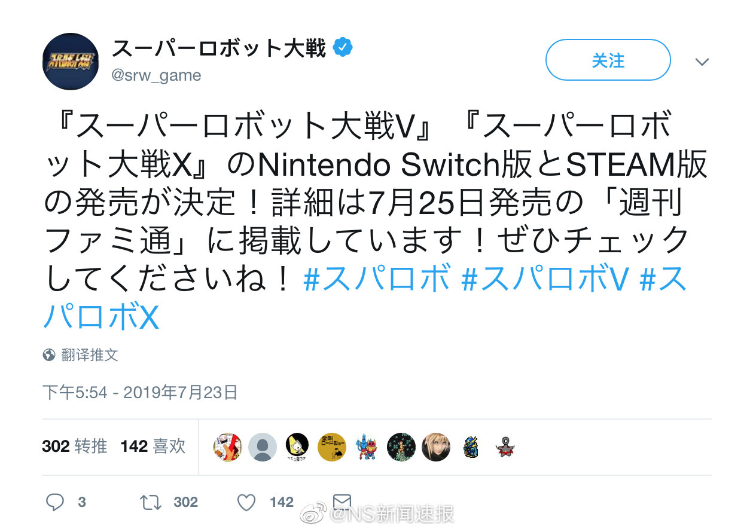
Task: Retweet using the retweet arrows icon
Action: (150, 502)
